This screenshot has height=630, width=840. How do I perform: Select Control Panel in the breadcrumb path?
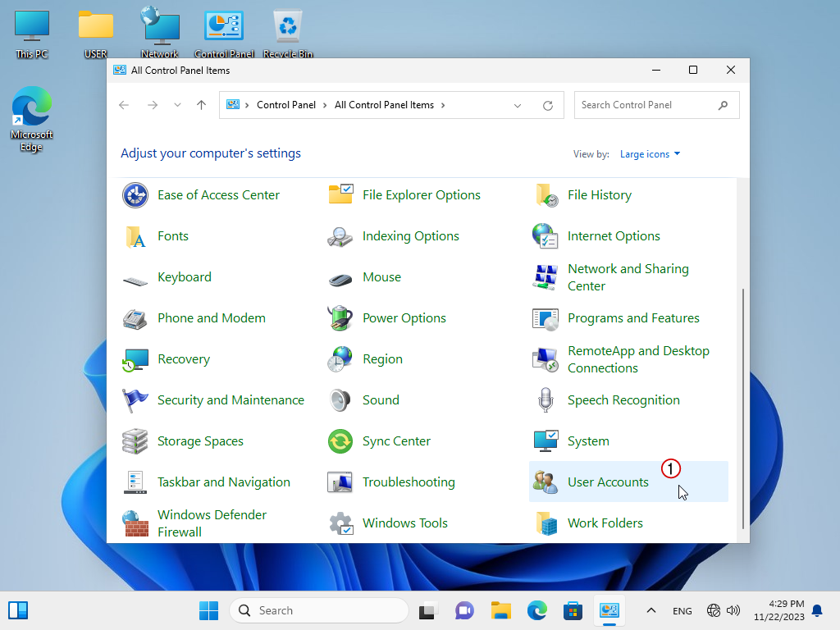point(286,105)
